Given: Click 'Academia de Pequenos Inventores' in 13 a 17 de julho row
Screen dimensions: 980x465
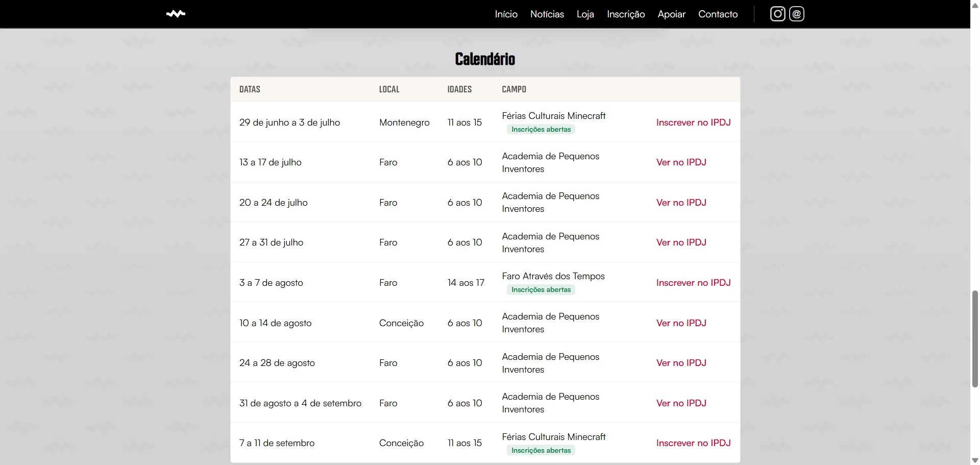Looking at the screenshot, I should tap(551, 162).
